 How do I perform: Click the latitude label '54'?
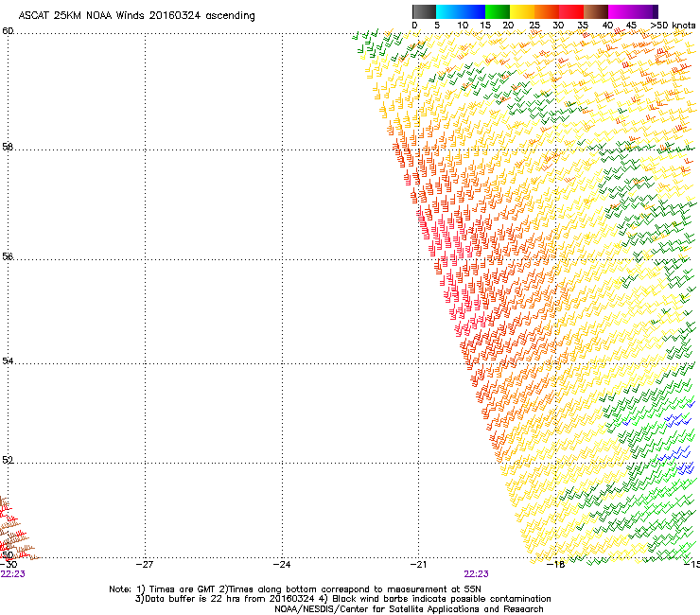coord(8,360)
